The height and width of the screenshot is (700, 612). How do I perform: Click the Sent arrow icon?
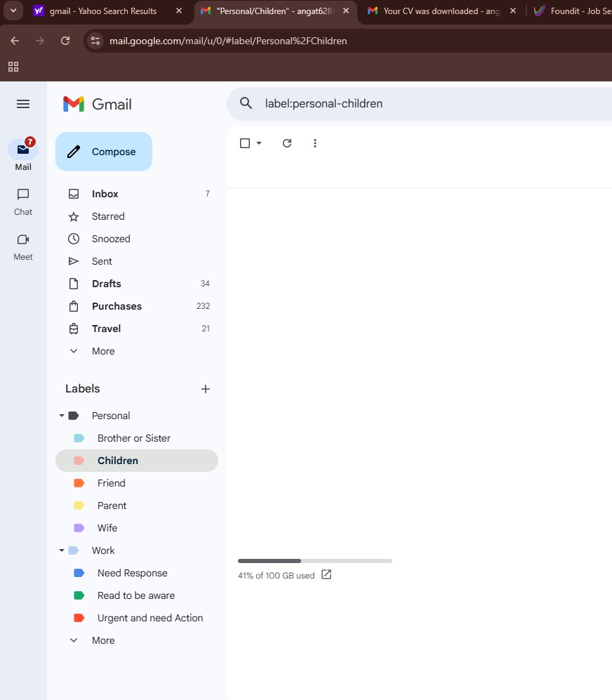[74, 261]
